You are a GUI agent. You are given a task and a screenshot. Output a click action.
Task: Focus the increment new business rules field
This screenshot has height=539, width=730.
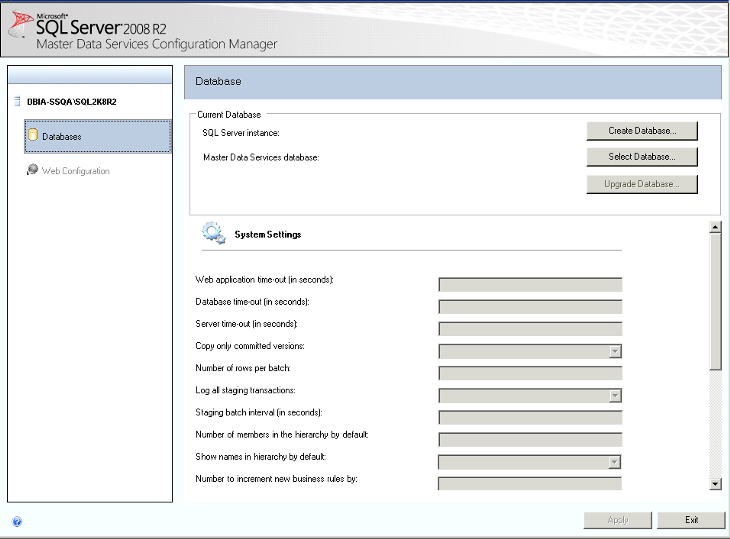coord(530,484)
